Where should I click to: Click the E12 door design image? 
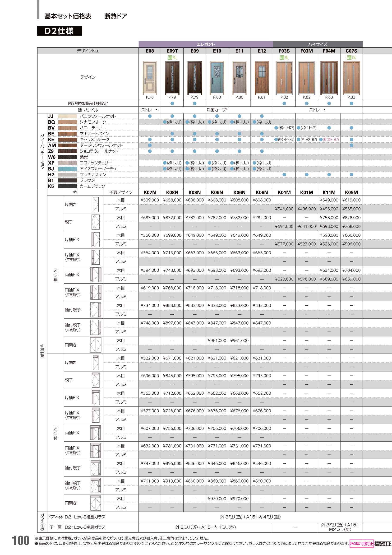[262, 78]
